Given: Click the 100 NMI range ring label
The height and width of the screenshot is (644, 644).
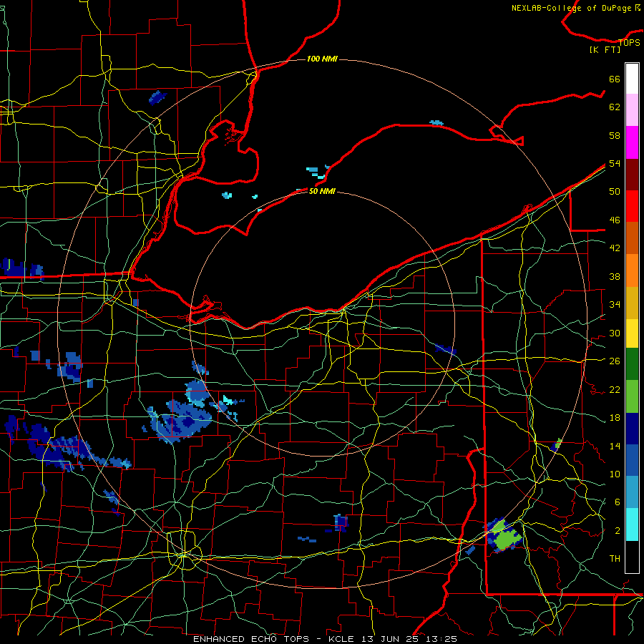Looking at the screenshot, I should [x=322, y=59].
